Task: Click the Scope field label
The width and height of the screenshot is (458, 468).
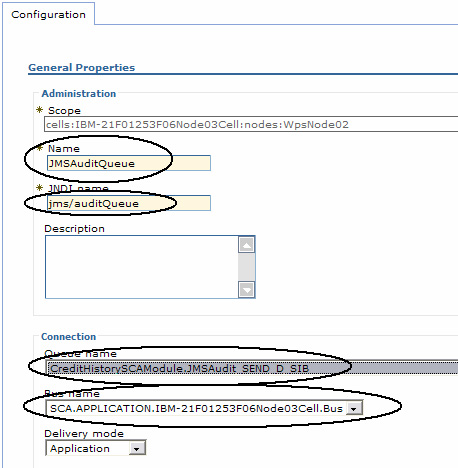Action: point(64,111)
